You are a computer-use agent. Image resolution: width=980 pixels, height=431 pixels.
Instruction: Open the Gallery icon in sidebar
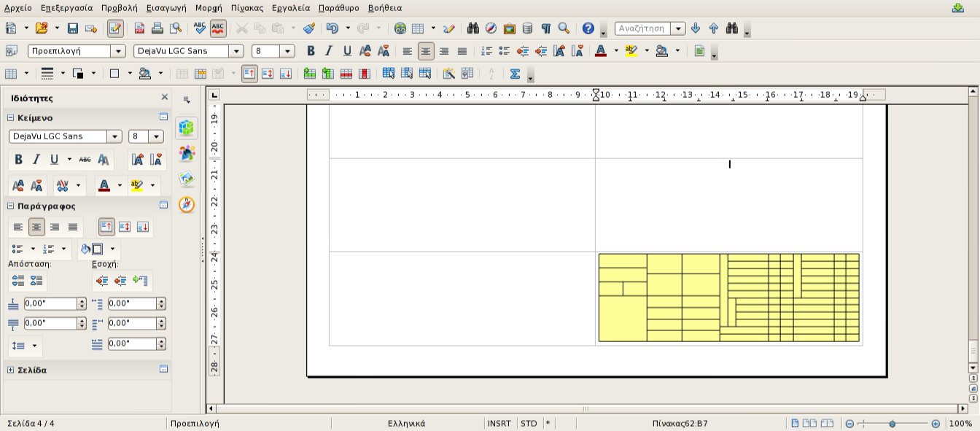click(187, 179)
